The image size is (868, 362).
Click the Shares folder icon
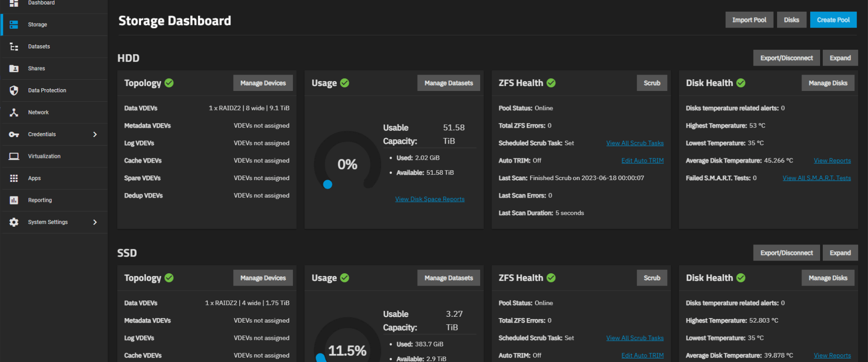(14, 69)
